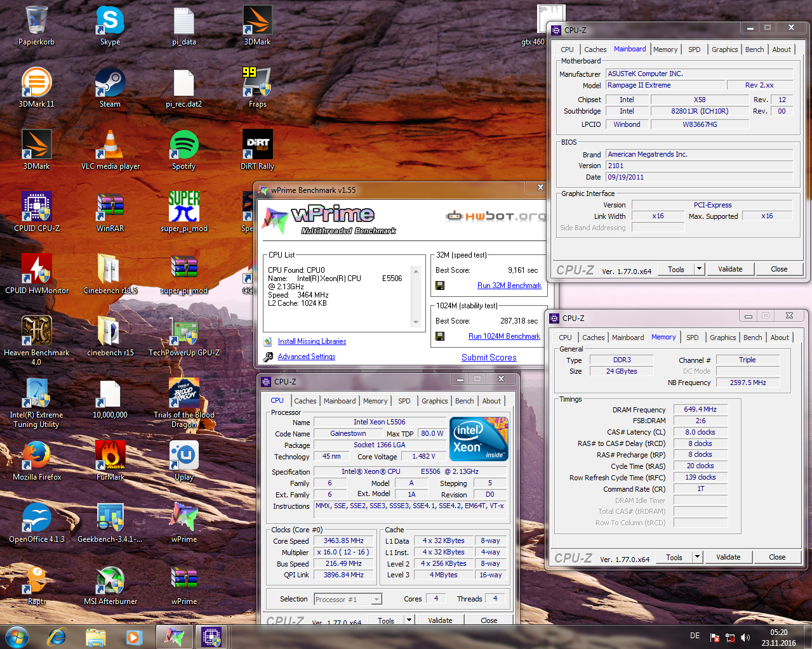Click the Submit Scores link

coord(489,357)
